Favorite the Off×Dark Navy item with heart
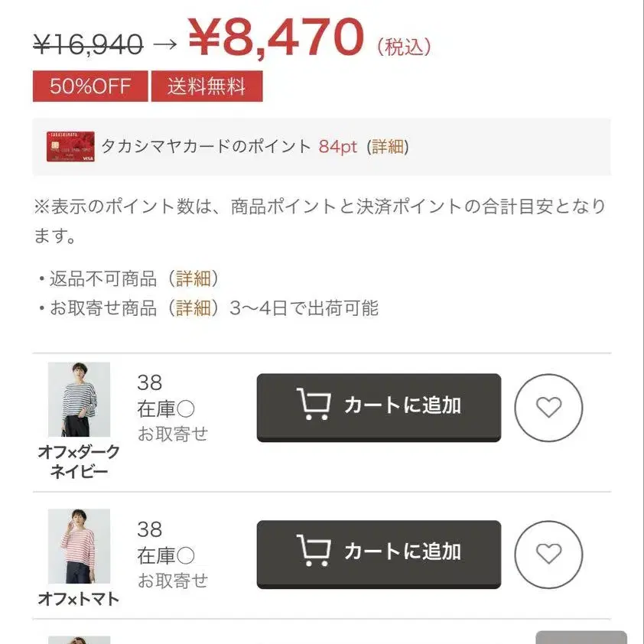Screen dimensions: 644x644 pyautogui.click(x=548, y=408)
